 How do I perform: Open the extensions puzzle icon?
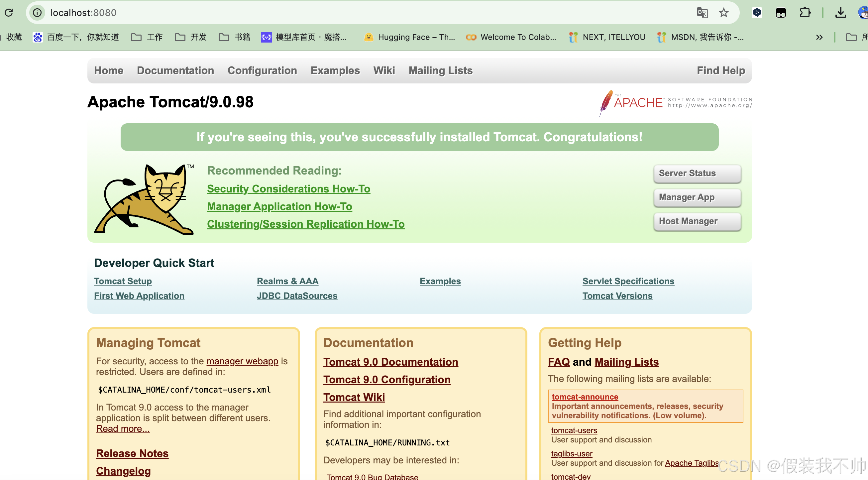(x=805, y=13)
